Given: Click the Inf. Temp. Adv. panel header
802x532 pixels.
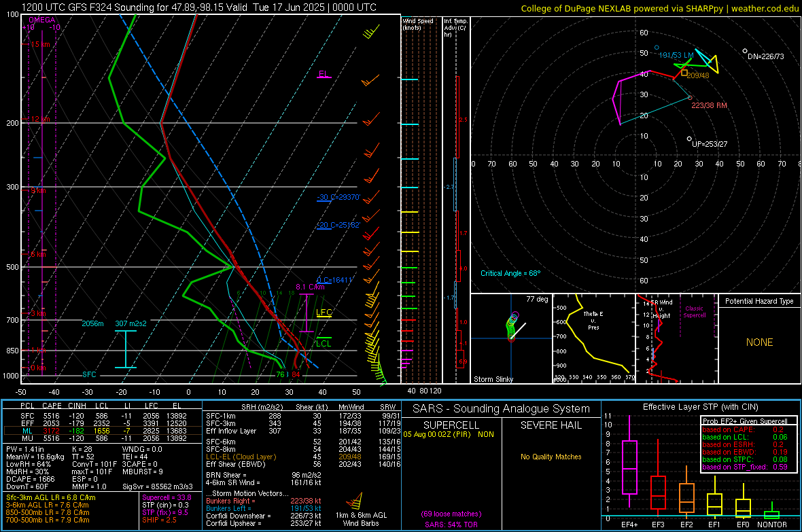Looking at the screenshot, I should [455, 28].
